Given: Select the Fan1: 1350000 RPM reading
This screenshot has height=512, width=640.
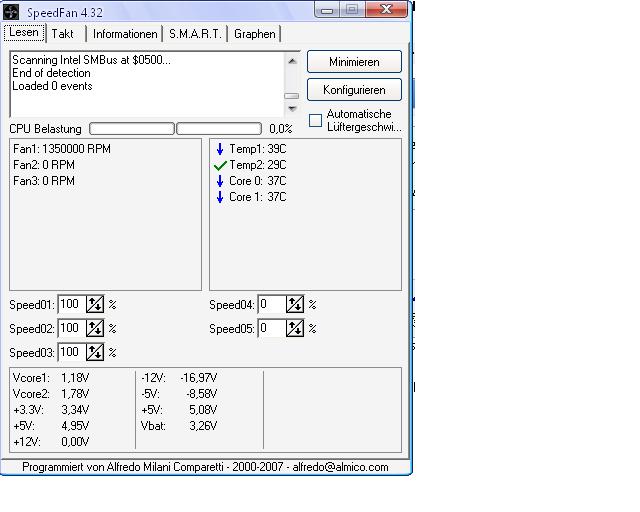Looking at the screenshot, I should pos(62,149).
